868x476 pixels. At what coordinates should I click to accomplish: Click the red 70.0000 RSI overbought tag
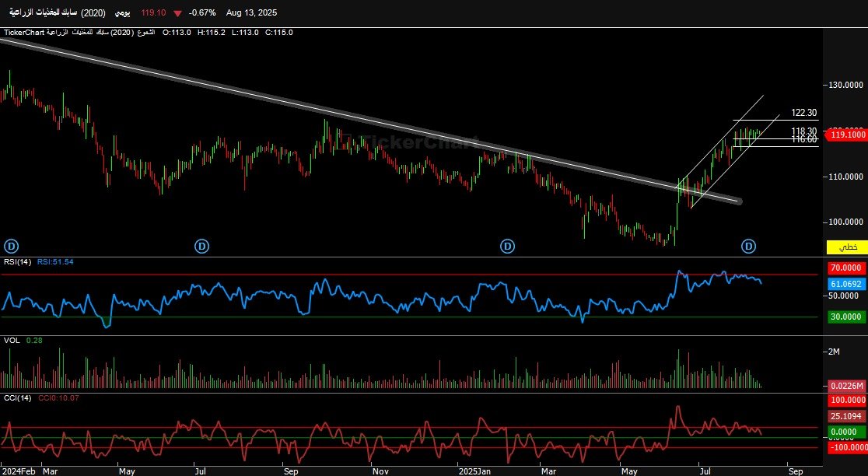[x=847, y=268]
